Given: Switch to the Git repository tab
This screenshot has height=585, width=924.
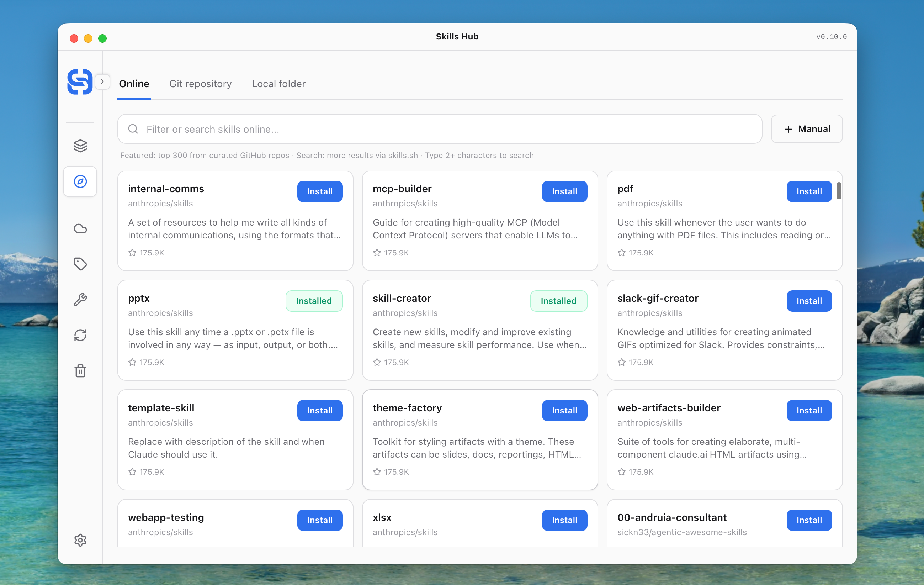Looking at the screenshot, I should point(201,84).
